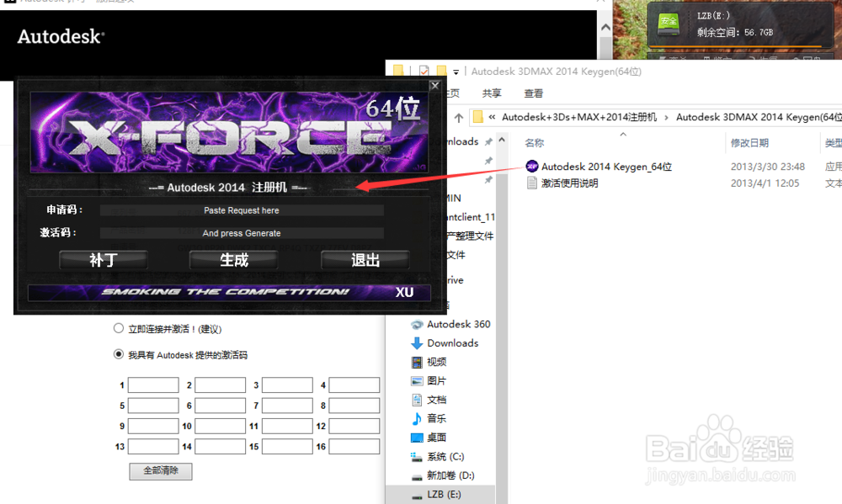Screen dimensions: 842x504
Task: Click activation code box number 4
Action: click(354, 385)
